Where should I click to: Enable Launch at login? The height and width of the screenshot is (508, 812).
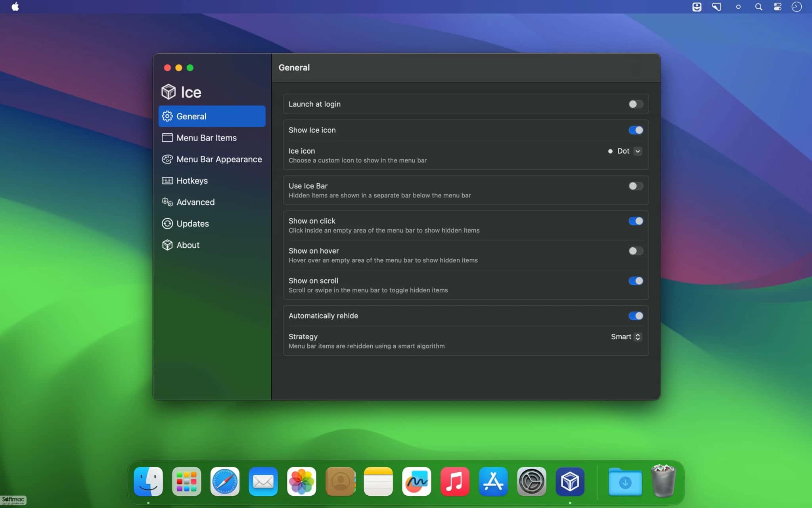(x=636, y=104)
